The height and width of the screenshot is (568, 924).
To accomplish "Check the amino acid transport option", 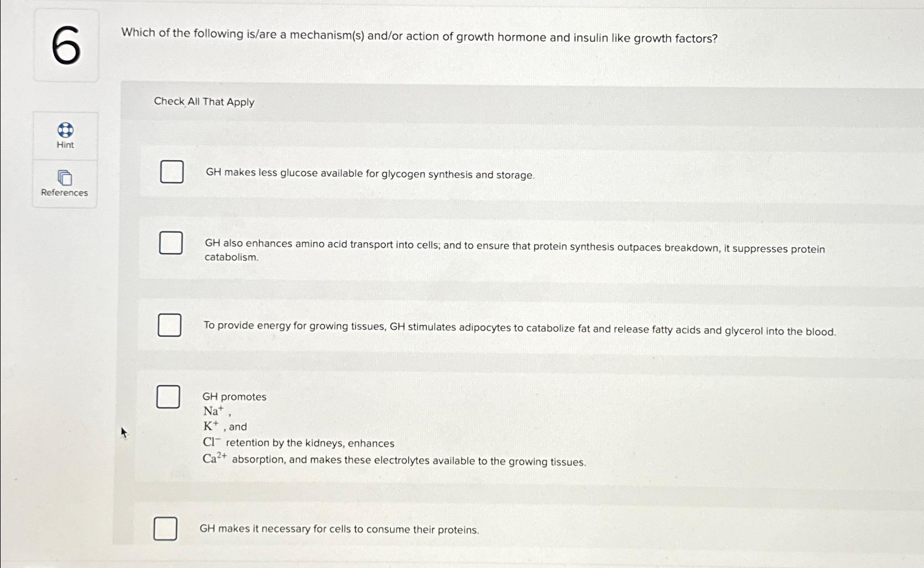I will [x=170, y=243].
